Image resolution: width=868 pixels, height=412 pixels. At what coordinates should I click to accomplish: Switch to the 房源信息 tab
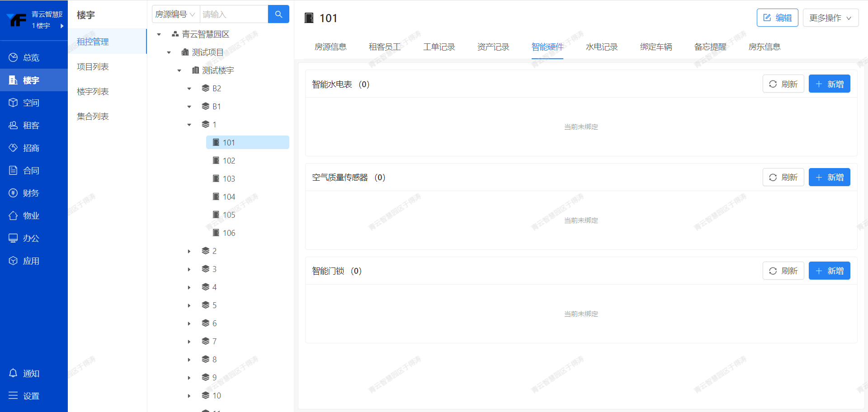coord(330,47)
